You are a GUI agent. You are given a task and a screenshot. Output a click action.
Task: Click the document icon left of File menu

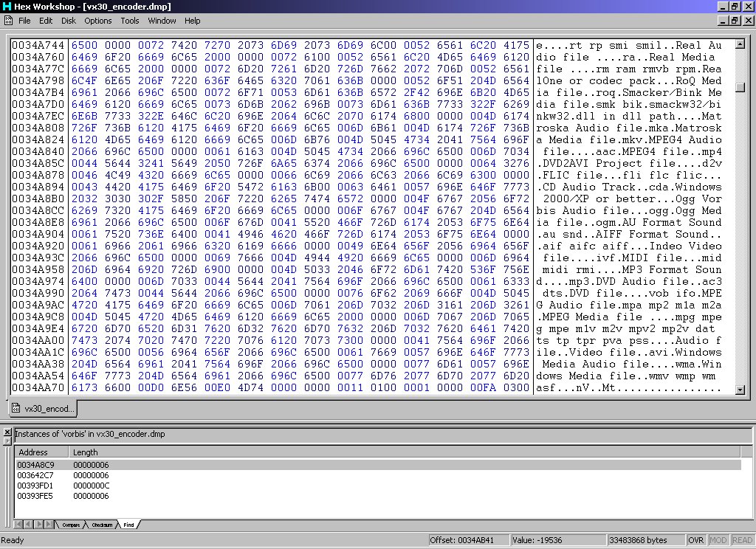(8, 20)
